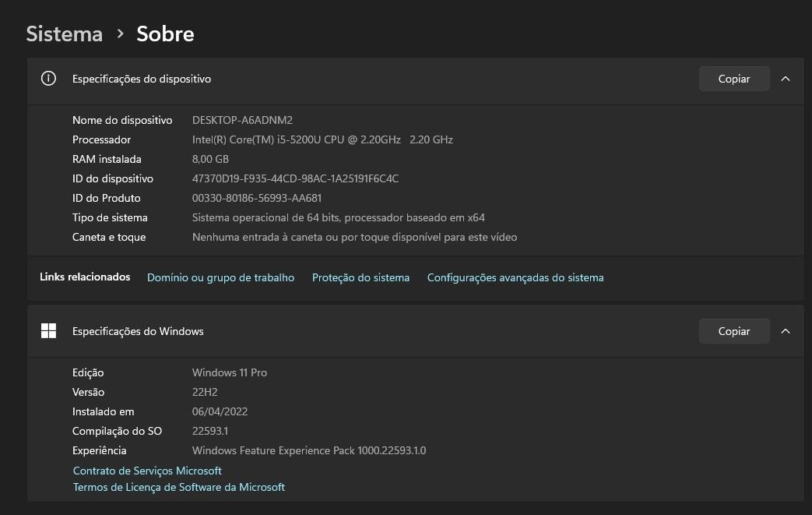The height and width of the screenshot is (515, 812).
Task: Go back to Sistema in breadcrumb
Action: point(64,34)
